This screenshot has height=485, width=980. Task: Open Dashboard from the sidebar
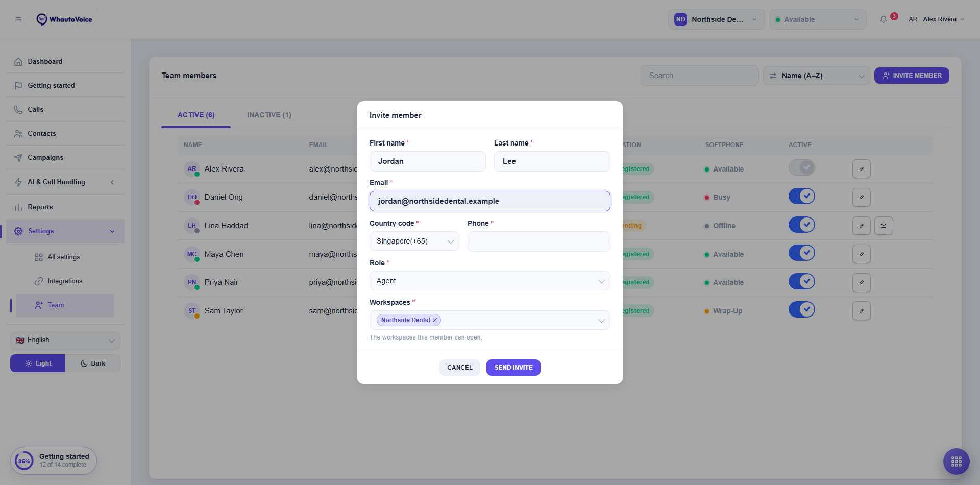65,61
